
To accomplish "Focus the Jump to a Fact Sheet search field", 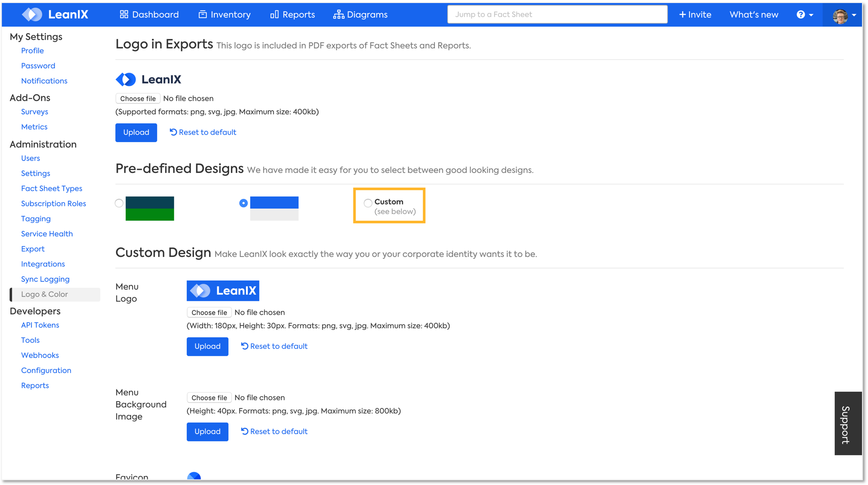I will point(557,15).
